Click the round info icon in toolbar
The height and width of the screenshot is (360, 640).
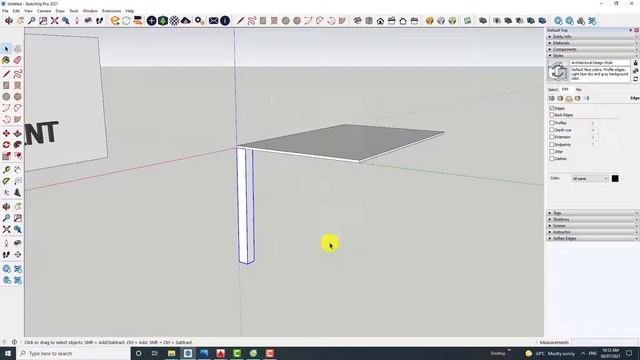coord(225,20)
